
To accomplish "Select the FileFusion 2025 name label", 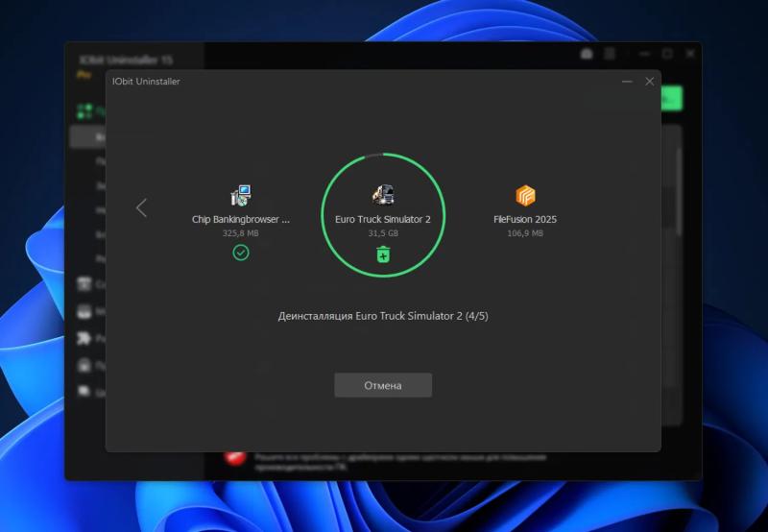I will point(525,219).
